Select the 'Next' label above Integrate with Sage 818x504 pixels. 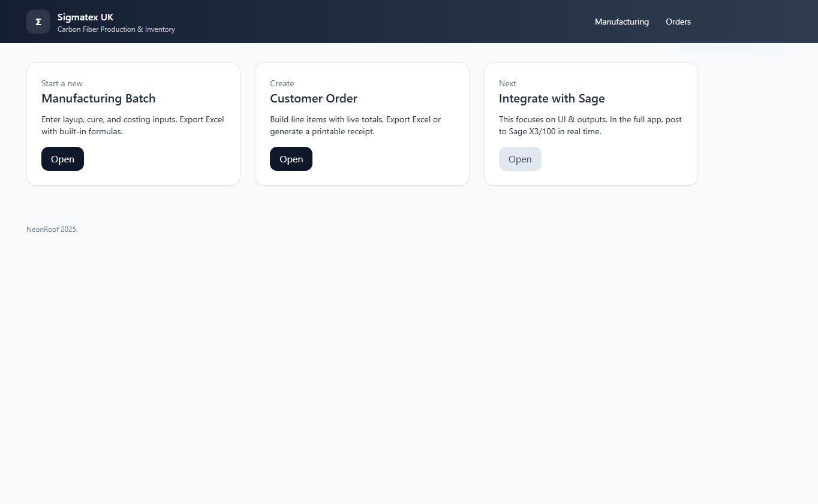pos(507,83)
